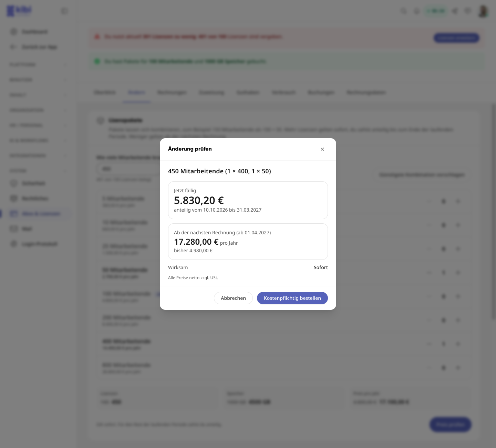Click the 'Wirksam' label
The height and width of the screenshot is (448, 496).
coord(178,267)
